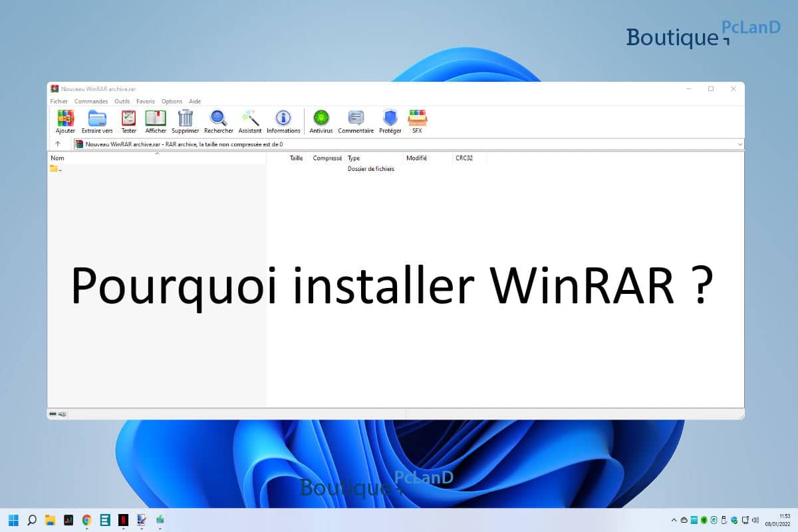Sort files by the Nom column
798x532 pixels.
click(57, 158)
